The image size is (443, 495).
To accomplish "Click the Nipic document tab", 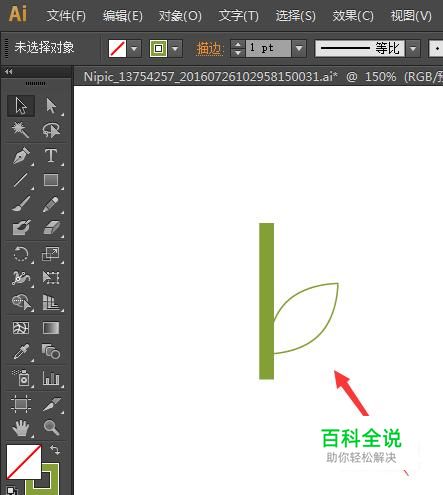I will coord(258,77).
